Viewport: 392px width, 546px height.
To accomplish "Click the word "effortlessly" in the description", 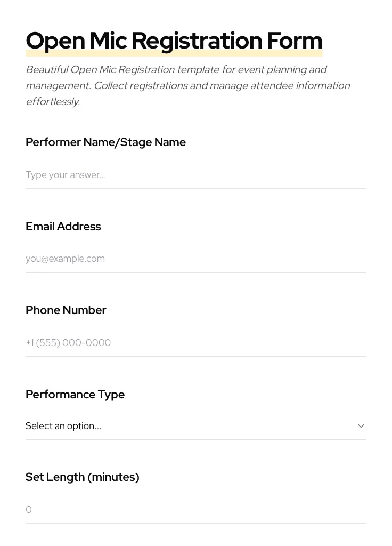I will 52,101.
